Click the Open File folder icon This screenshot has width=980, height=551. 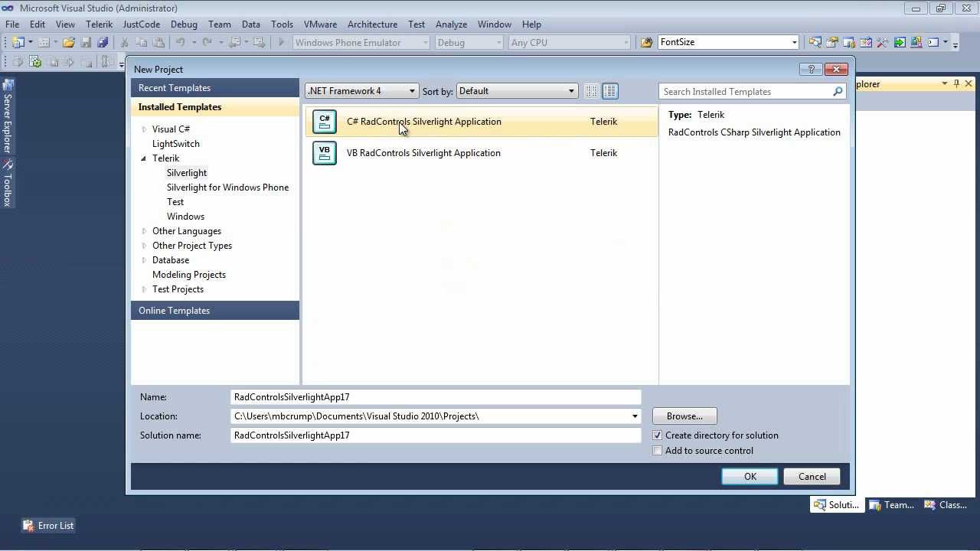[69, 42]
